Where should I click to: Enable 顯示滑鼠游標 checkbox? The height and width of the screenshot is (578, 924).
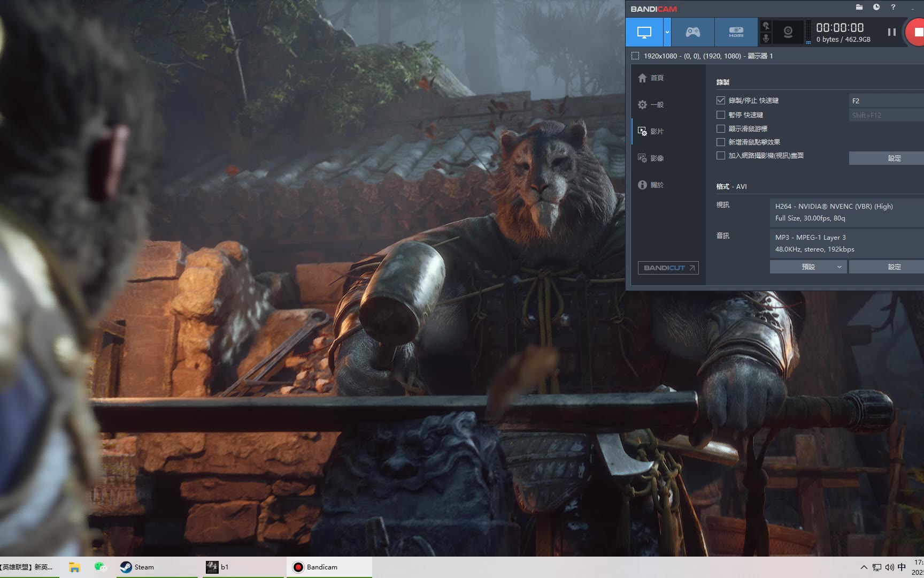point(721,129)
